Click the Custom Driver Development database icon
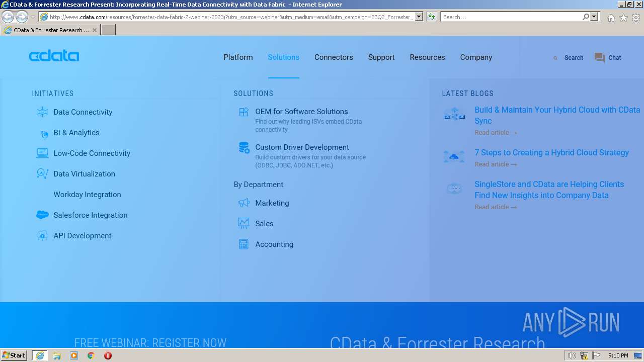644x362 pixels. (244, 148)
